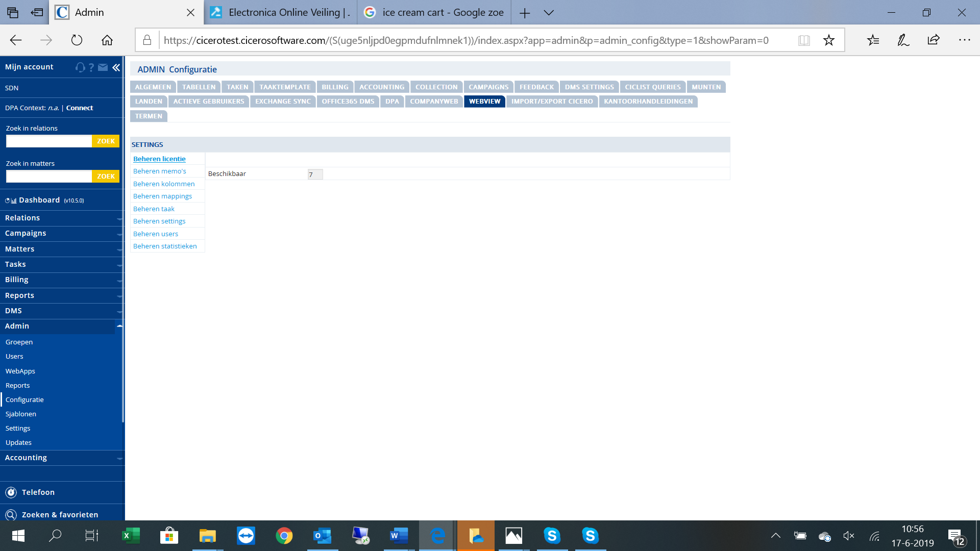Click the Telefoon icon

[x=11, y=492]
